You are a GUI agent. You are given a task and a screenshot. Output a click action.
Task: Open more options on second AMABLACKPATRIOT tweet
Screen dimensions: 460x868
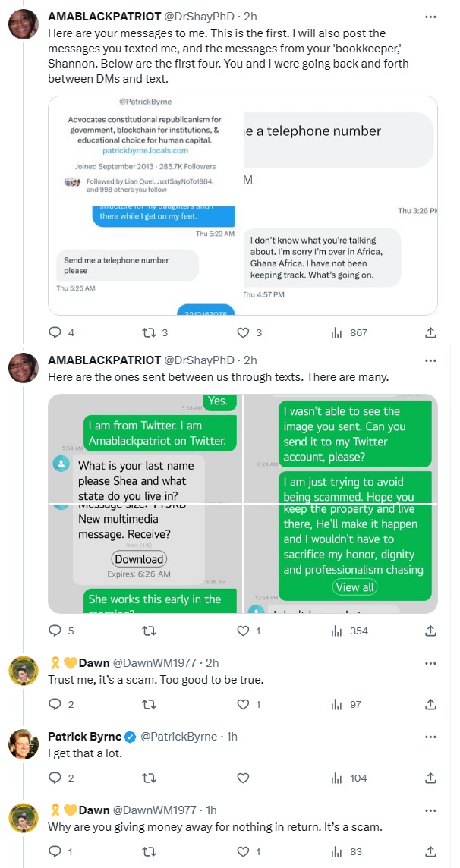(430, 360)
